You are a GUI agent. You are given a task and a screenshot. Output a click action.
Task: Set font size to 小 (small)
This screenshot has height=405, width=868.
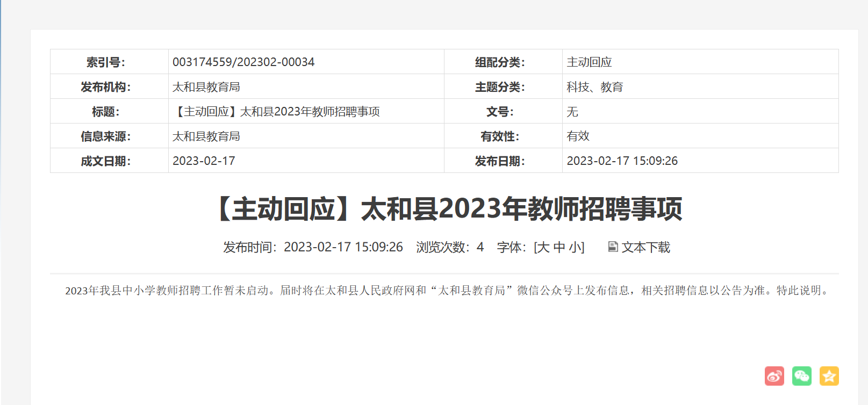tap(575, 247)
